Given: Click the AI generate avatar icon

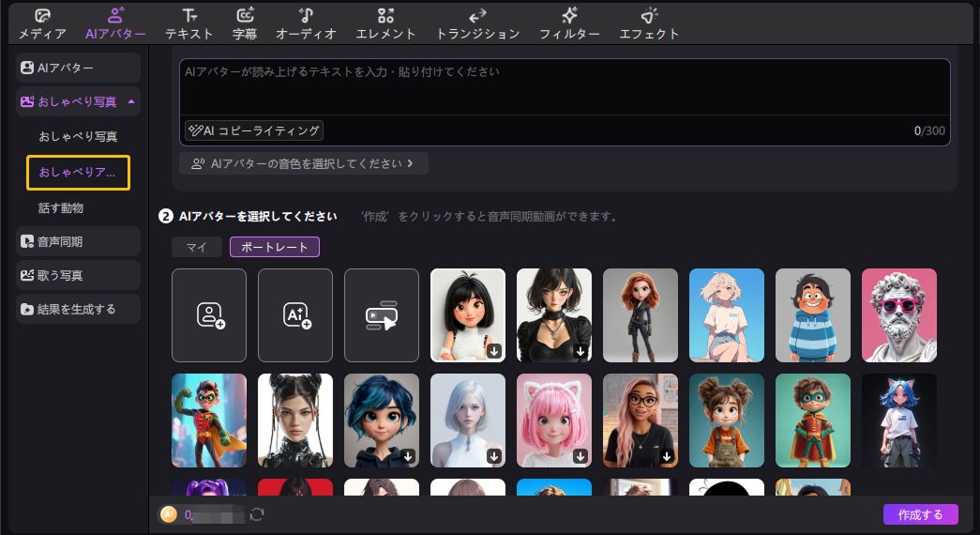Looking at the screenshot, I should 295,315.
